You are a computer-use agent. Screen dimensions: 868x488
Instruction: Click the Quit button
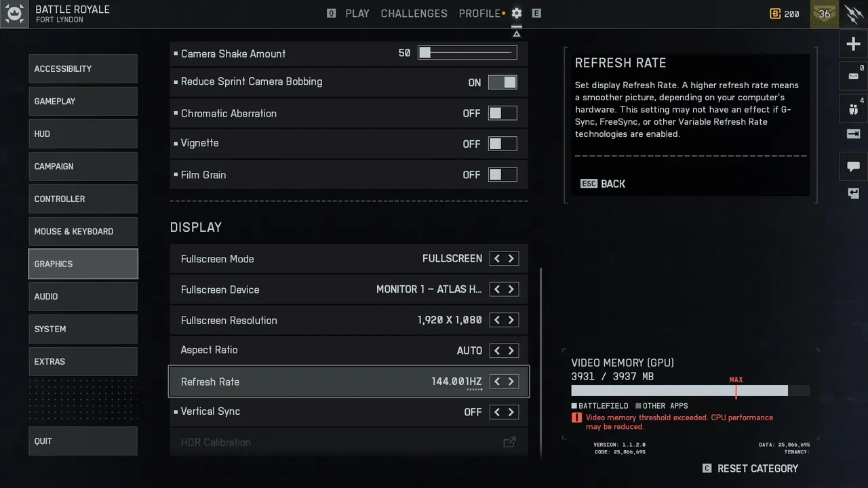83,441
